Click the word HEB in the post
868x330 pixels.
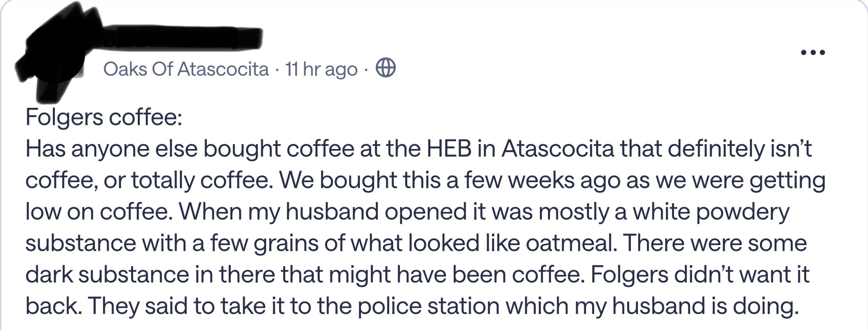449,148
